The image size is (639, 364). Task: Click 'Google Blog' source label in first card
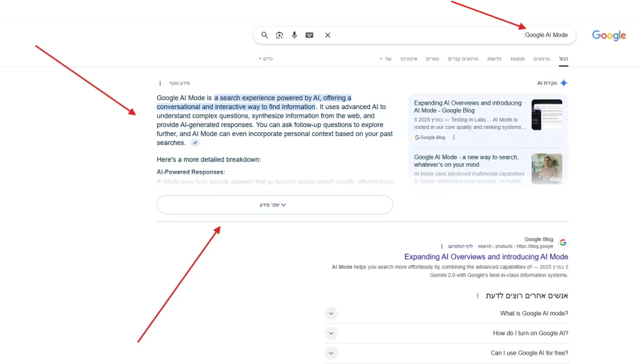(430, 138)
